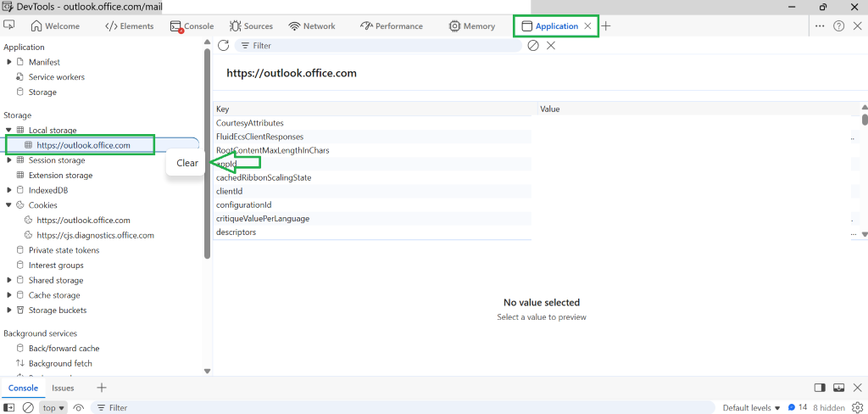Open Back/forward cache
Screen dimensions: 868x414
64,349
